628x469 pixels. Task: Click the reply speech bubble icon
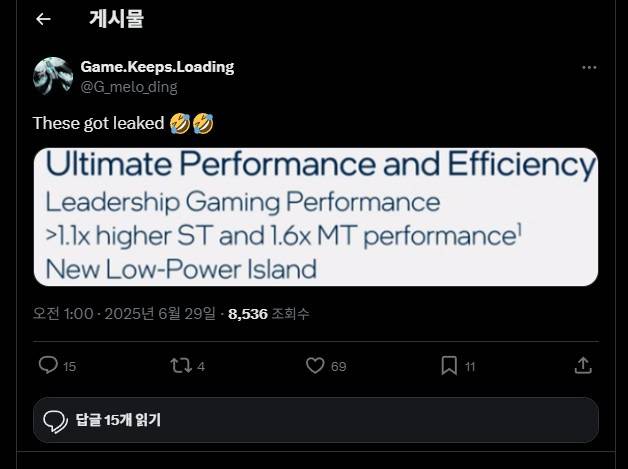coord(48,365)
